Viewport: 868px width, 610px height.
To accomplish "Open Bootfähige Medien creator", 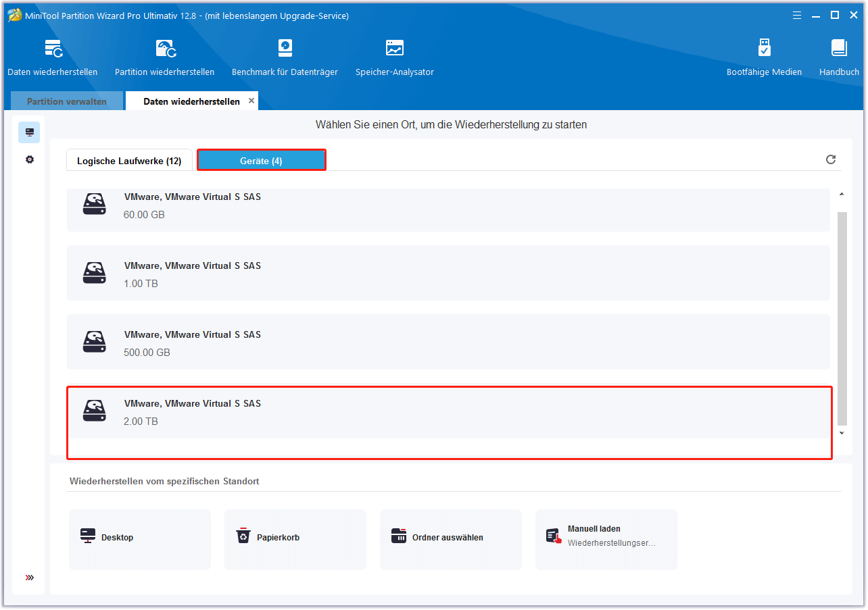I will (765, 49).
